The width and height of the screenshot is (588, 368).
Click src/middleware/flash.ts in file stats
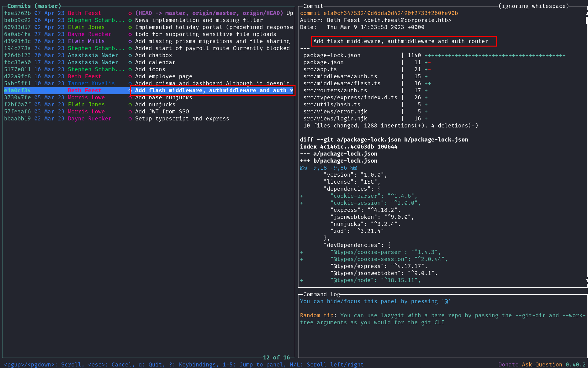pyautogui.click(x=342, y=83)
